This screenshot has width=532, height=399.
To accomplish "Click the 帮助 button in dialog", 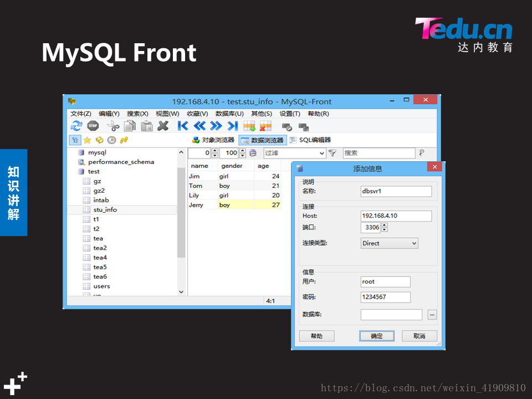I will coord(316,336).
